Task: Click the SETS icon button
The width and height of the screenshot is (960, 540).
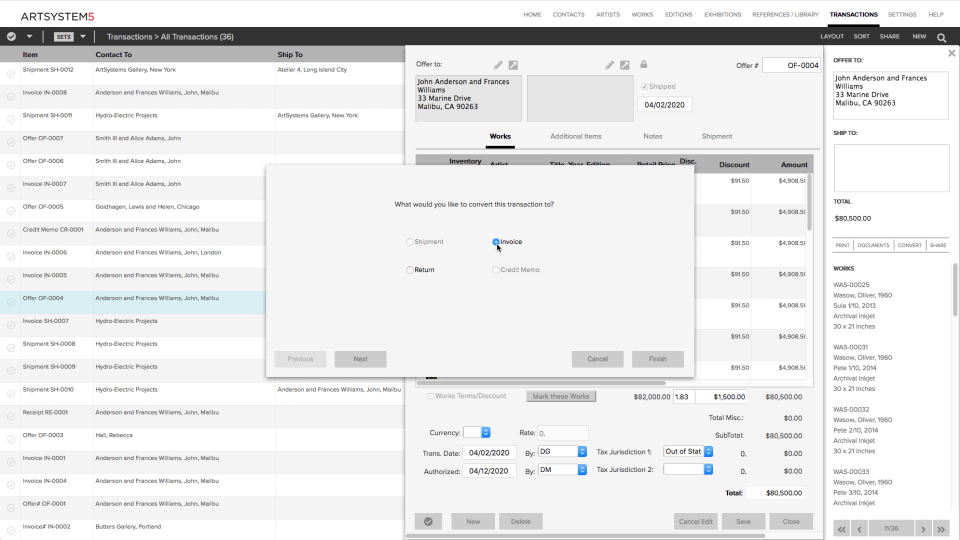Action: pos(64,37)
